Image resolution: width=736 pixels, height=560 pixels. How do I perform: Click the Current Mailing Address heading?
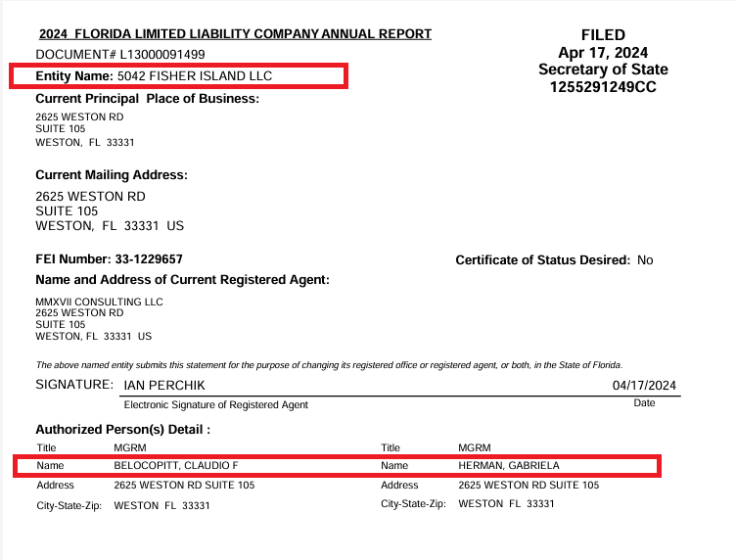(x=111, y=175)
